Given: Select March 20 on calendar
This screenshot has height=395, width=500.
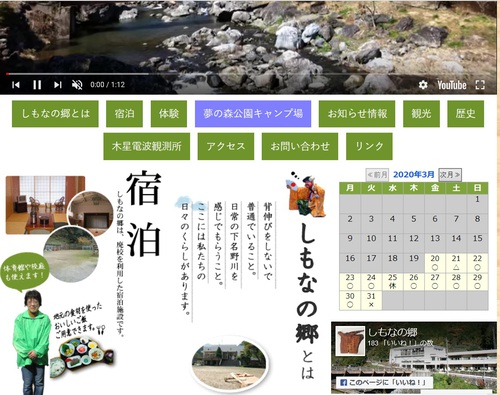Looking at the screenshot, I should coord(435,263).
